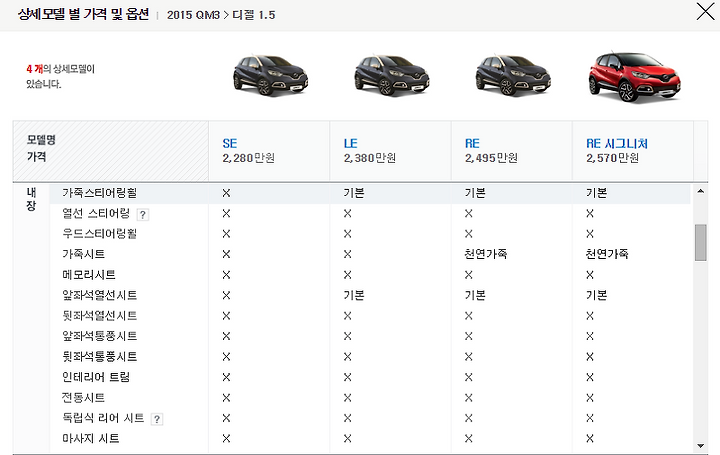
Task: Select the 전동시트 row label
Action: coord(83,398)
